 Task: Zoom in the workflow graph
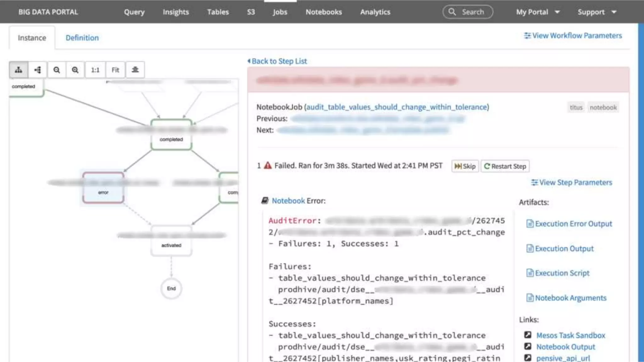(75, 70)
